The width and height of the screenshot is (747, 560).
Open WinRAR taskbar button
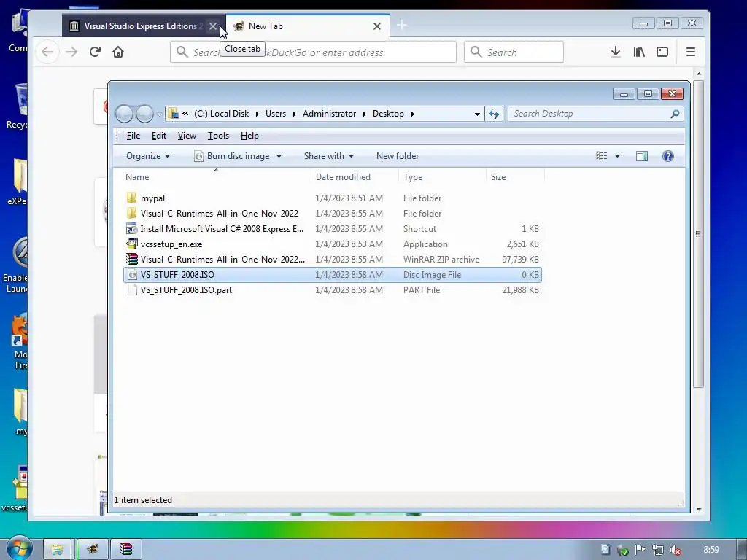tap(125, 550)
